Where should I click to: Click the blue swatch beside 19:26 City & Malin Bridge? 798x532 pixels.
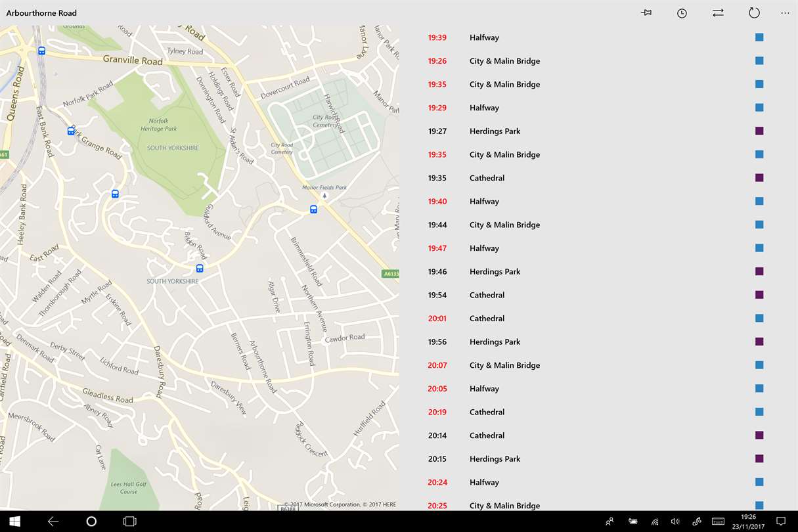click(x=759, y=61)
